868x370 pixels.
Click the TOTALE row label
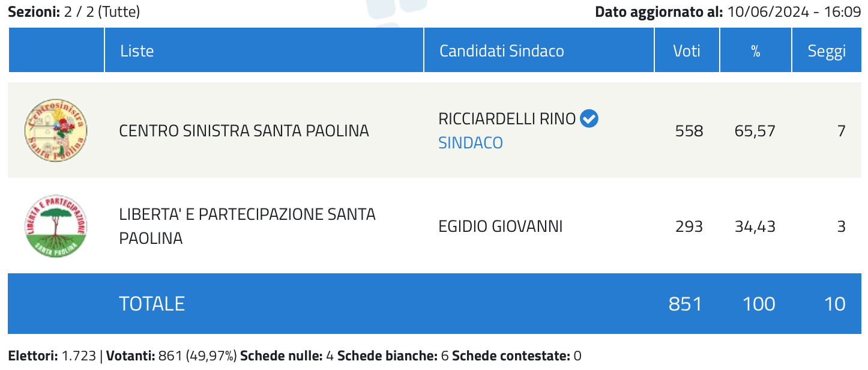[x=152, y=304]
